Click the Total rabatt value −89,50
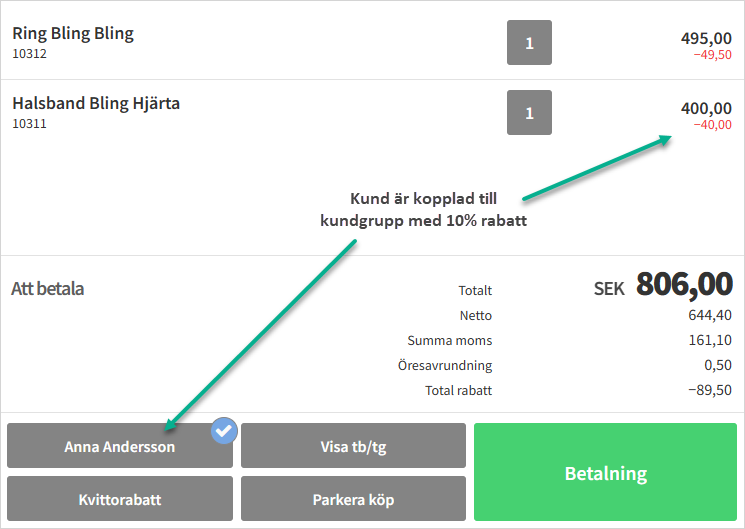745x529 pixels. 709,390
